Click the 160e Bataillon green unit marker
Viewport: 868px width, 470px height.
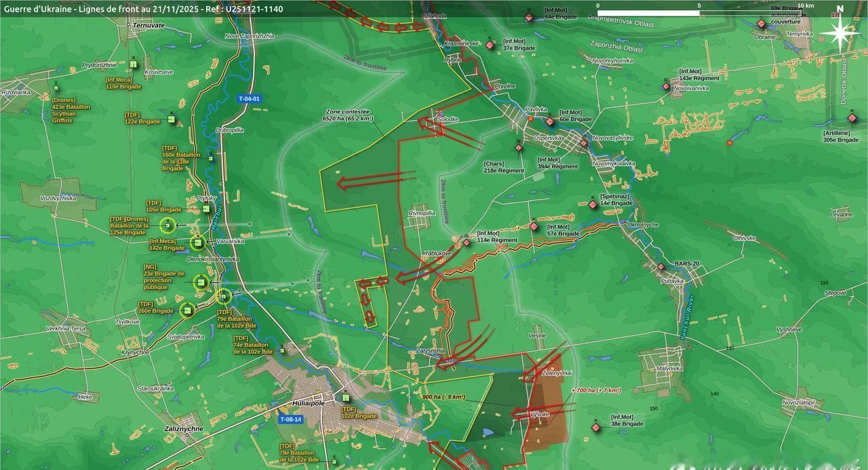[210, 159]
